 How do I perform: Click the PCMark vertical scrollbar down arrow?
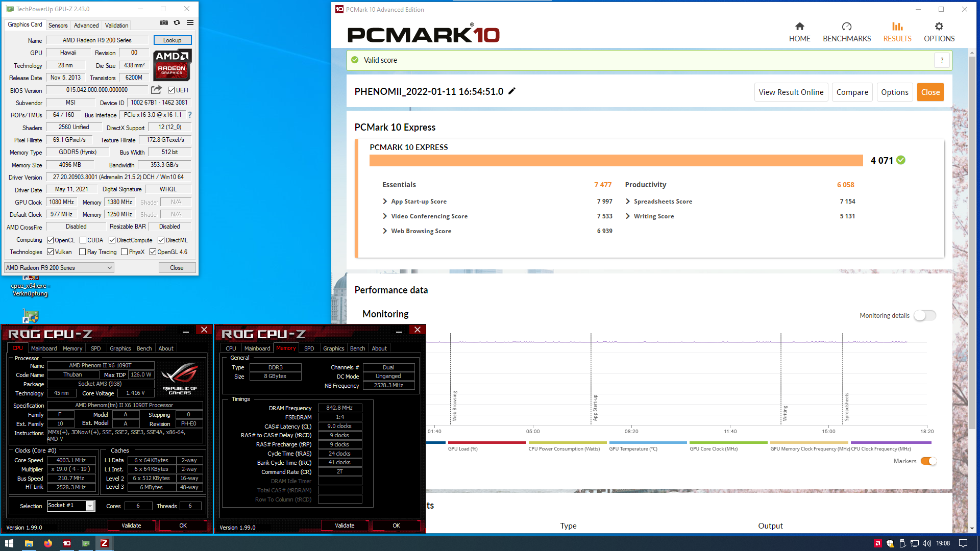click(x=972, y=528)
